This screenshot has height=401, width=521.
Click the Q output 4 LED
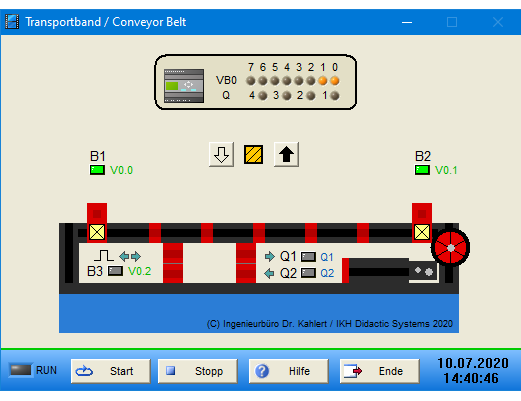[263, 96]
